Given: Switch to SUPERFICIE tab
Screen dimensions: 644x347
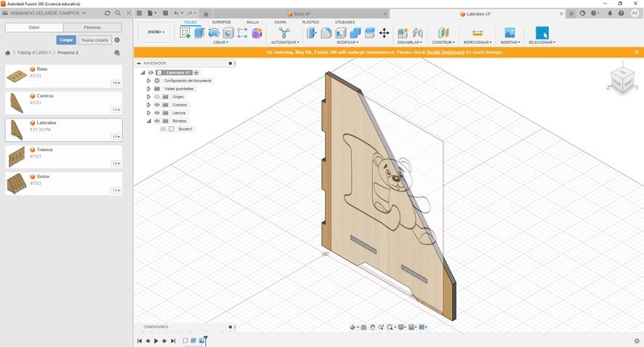Looking at the screenshot, I should coord(222,23).
